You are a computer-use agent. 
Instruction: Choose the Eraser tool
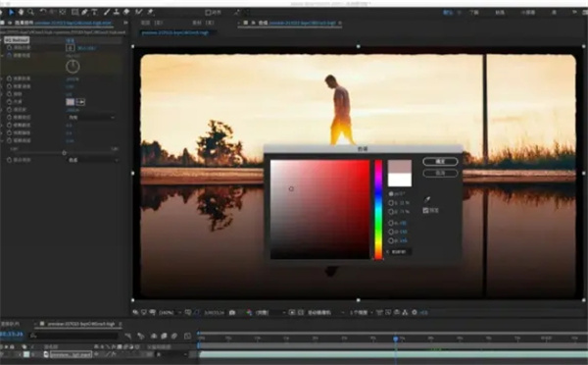pyautogui.click(x=126, y=12)
